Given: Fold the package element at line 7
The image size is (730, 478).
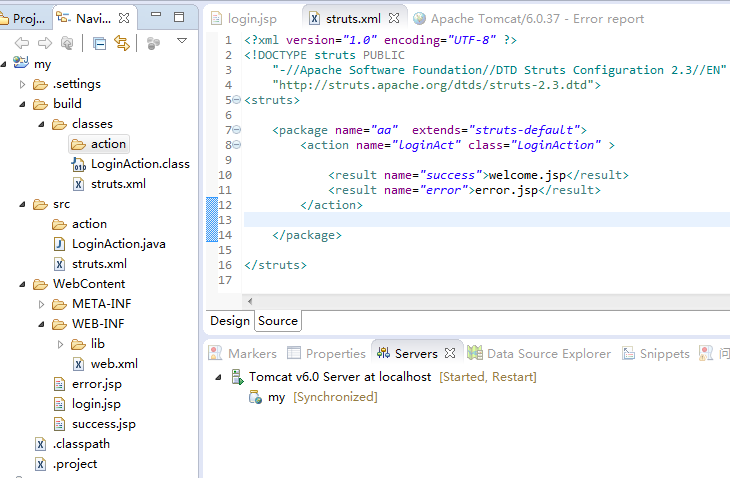Looking at the screenshot, I should [237, 130].
